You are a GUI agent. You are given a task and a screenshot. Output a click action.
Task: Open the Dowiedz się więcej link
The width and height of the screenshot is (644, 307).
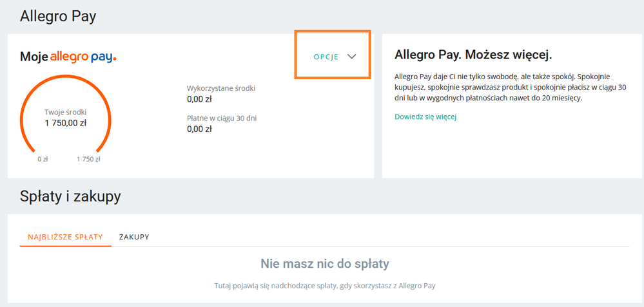pos(425,116)
